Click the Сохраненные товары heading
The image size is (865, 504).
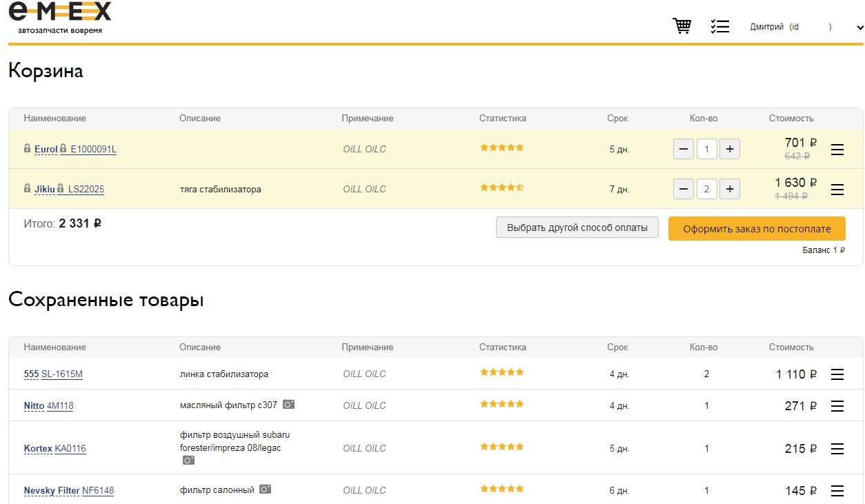(x=106, y=301)
